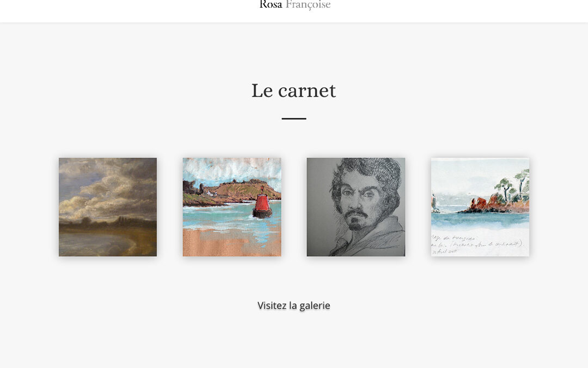Click the Rosa Françoise site logo
The width and height of the screenshot is (588, 368).
coord(295,5)
